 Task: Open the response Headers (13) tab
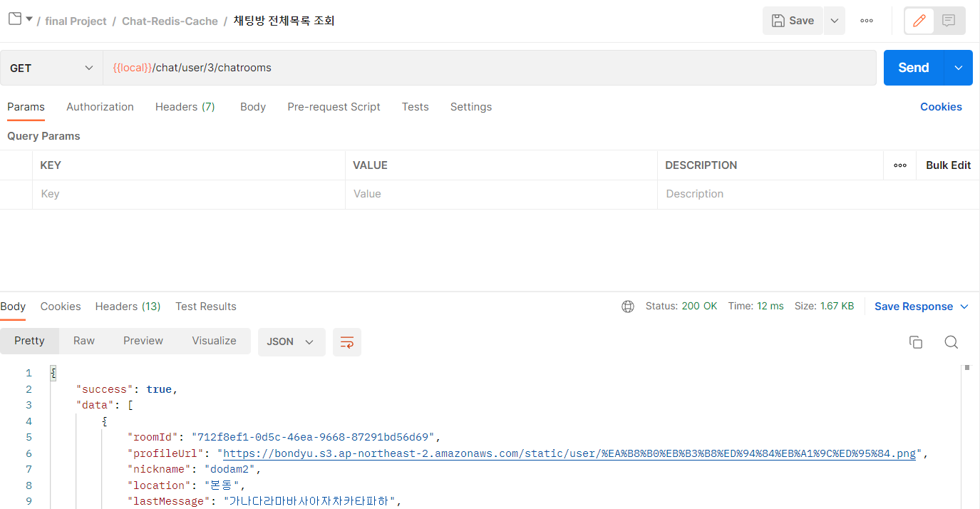(x=128, y=307)
